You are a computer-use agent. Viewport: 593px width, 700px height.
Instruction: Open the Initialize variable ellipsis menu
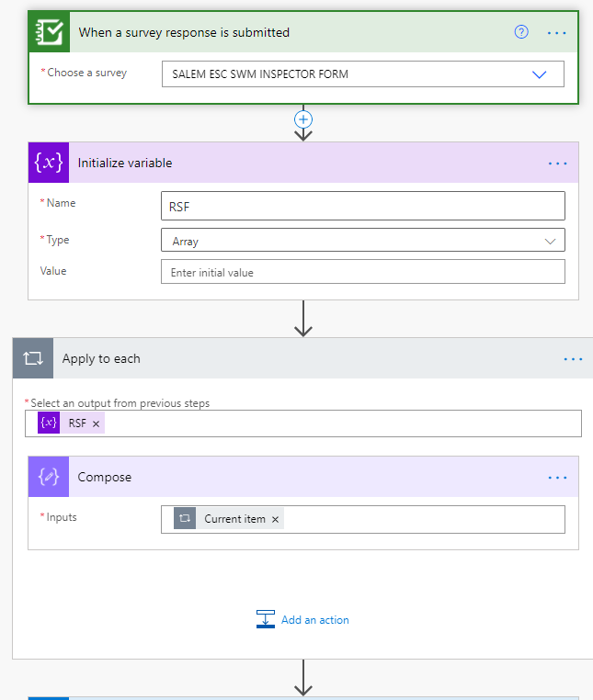(x=557, y=164)
